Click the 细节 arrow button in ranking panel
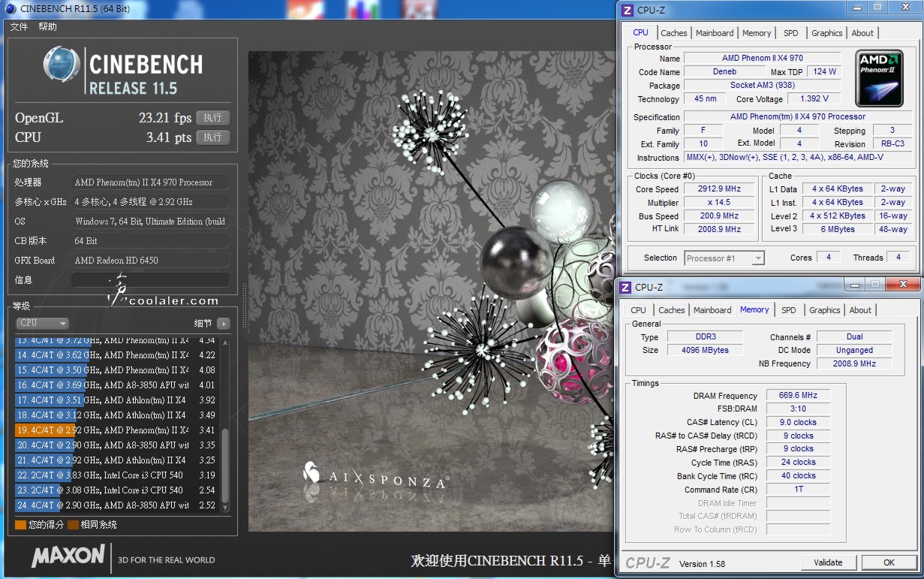This screenshot has height=579, width=924. [x=223, y=324]
